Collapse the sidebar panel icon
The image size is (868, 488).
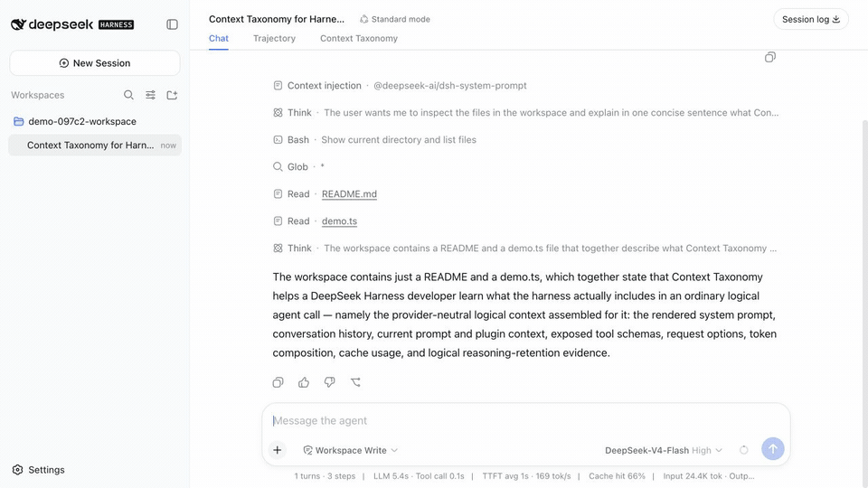click(x=172, y=24)
